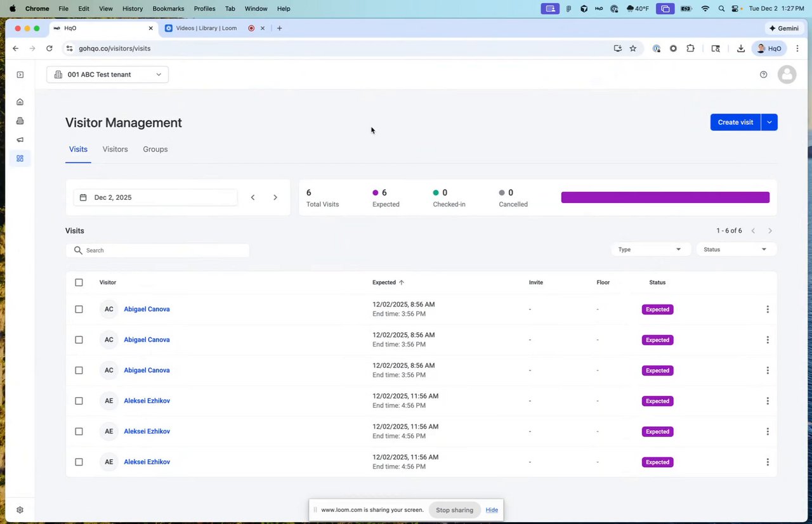
Task: Open the Apple menu
Action: pyautogui.click(x=12, y=9)
